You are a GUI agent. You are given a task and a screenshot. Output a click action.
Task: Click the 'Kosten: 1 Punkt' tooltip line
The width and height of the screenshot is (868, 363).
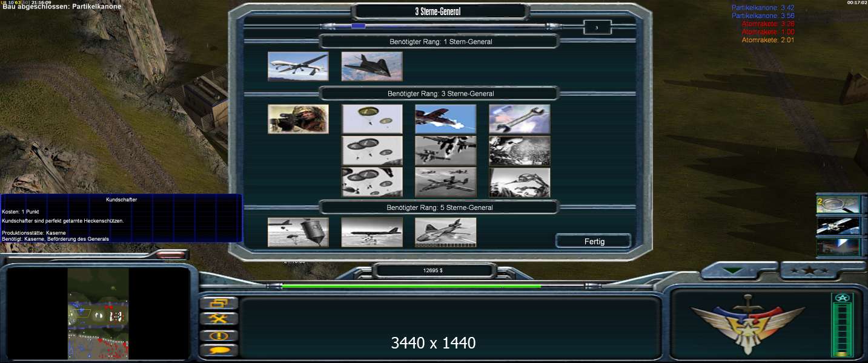pyautogui.click(x=21, y=212)
